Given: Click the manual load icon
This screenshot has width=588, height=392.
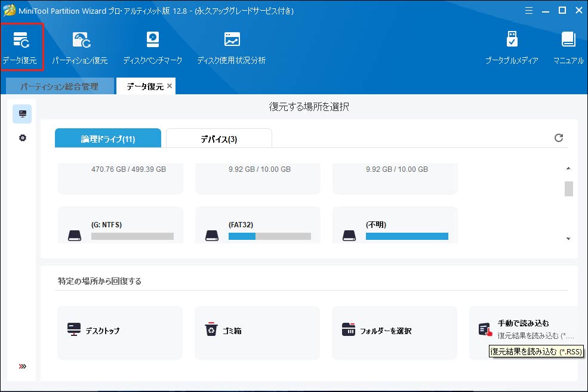Looking at the screenshot, I should 485,329.
